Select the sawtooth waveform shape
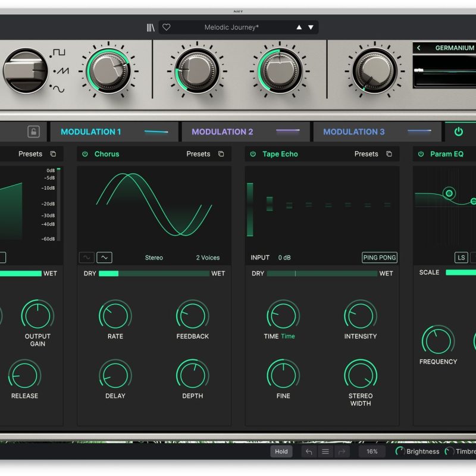This screenshot has height=476, width=476. 62,71
